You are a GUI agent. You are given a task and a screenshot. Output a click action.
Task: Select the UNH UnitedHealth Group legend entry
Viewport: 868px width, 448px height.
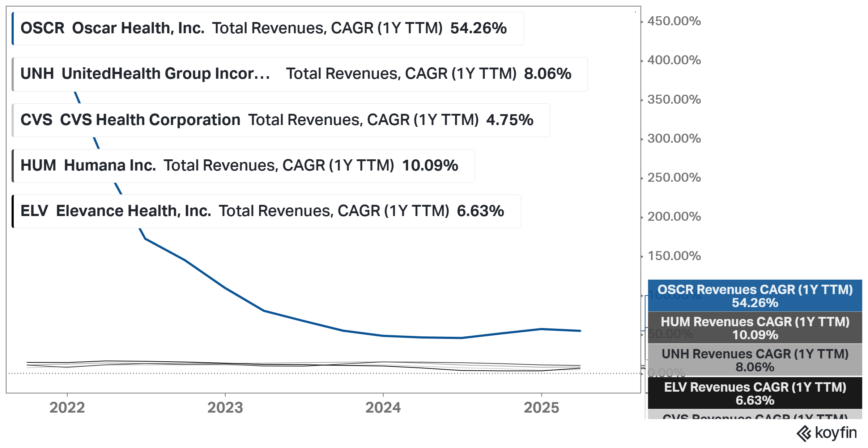pos(300,74)
